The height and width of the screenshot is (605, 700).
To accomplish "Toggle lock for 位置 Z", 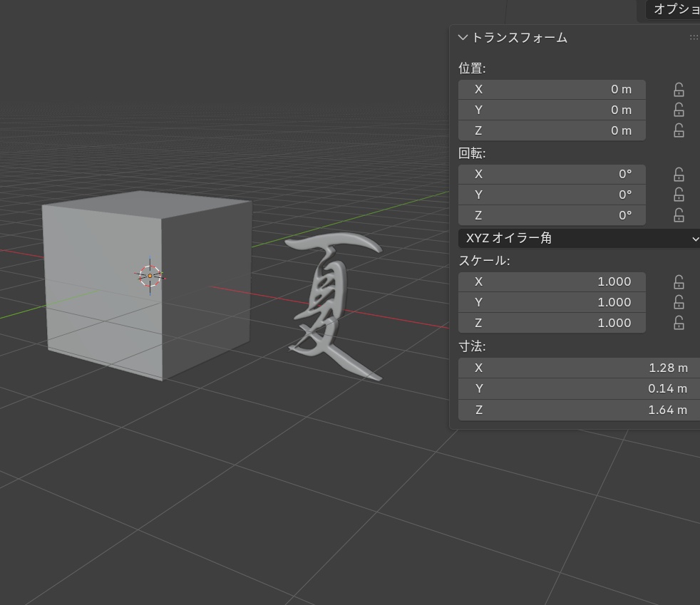I will [679, 130].
